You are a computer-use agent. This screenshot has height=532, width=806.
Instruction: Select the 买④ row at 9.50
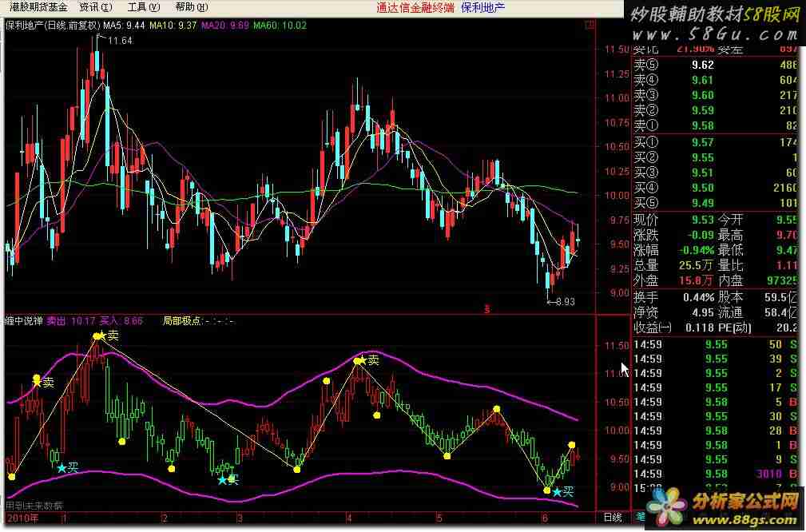coord(715,188)
